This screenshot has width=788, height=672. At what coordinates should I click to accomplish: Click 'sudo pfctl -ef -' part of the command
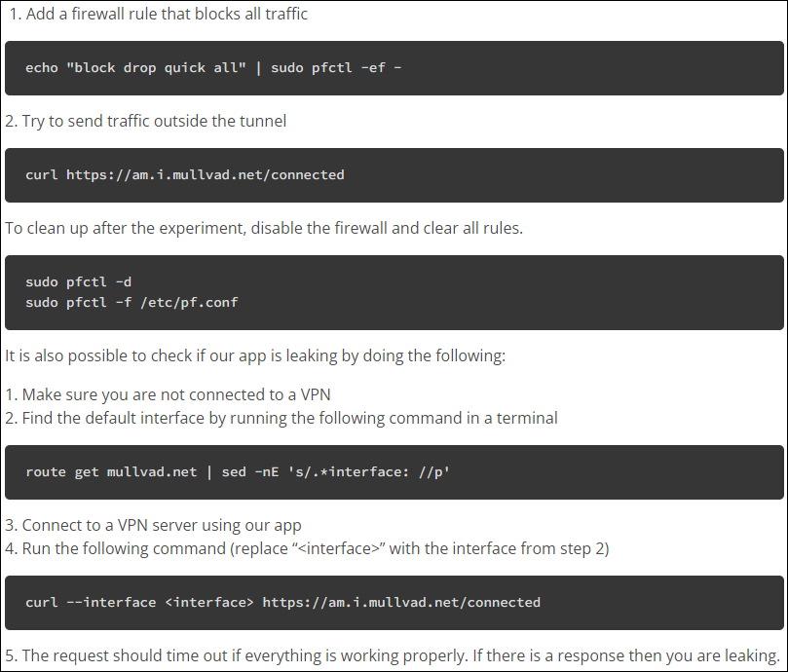click(336, 68)
